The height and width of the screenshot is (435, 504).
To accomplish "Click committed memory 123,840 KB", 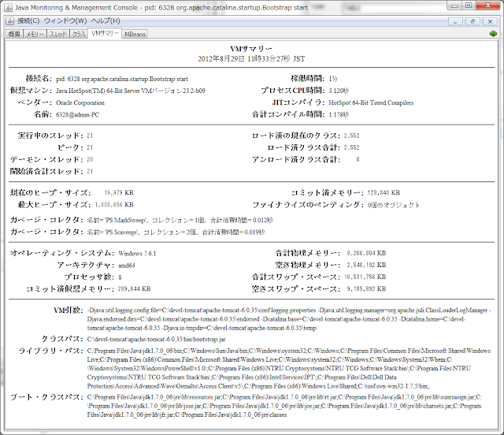I will [x=384, y=193].
